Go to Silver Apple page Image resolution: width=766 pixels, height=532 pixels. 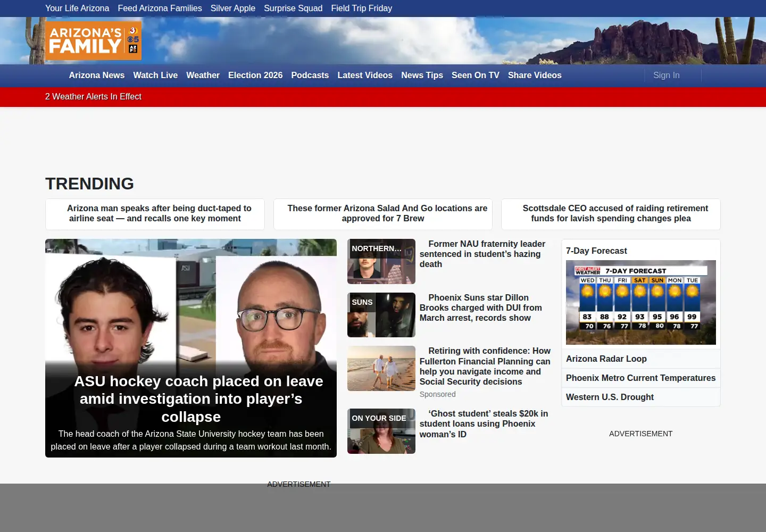pos(233,9)
